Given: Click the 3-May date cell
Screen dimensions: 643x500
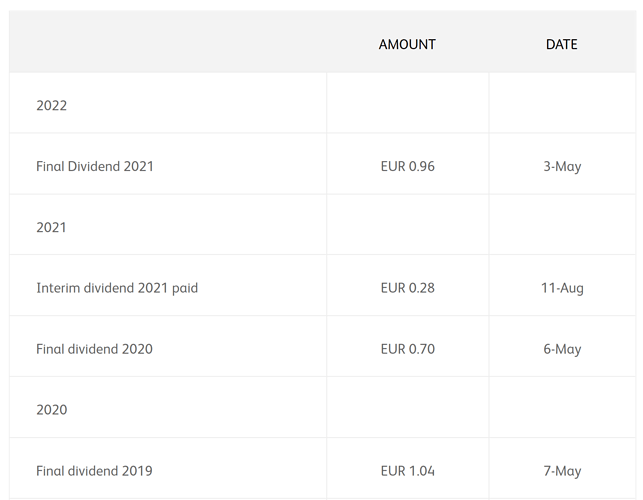Looking at the screenshot, I should tap(562, 167).
